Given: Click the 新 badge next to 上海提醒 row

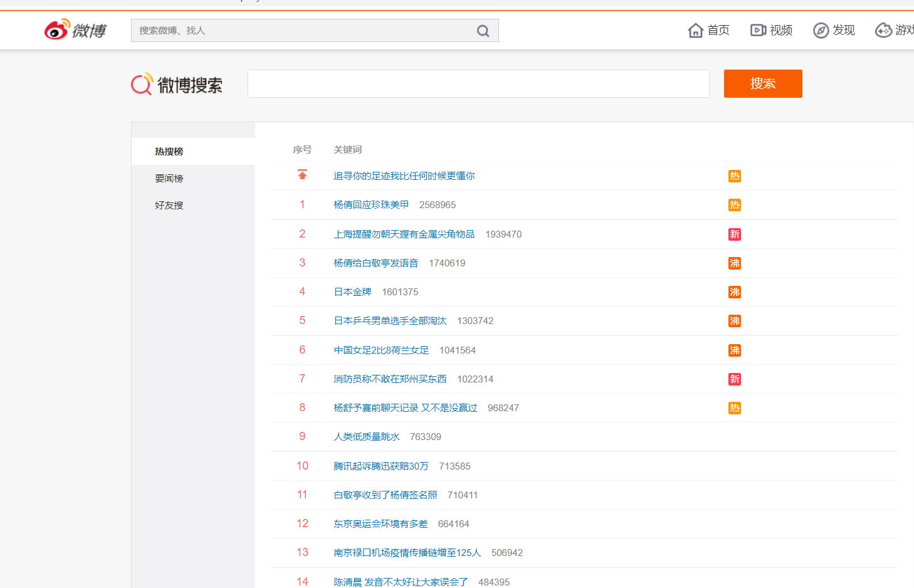Looking at the screenshot, I should click(x=735, y=234).
